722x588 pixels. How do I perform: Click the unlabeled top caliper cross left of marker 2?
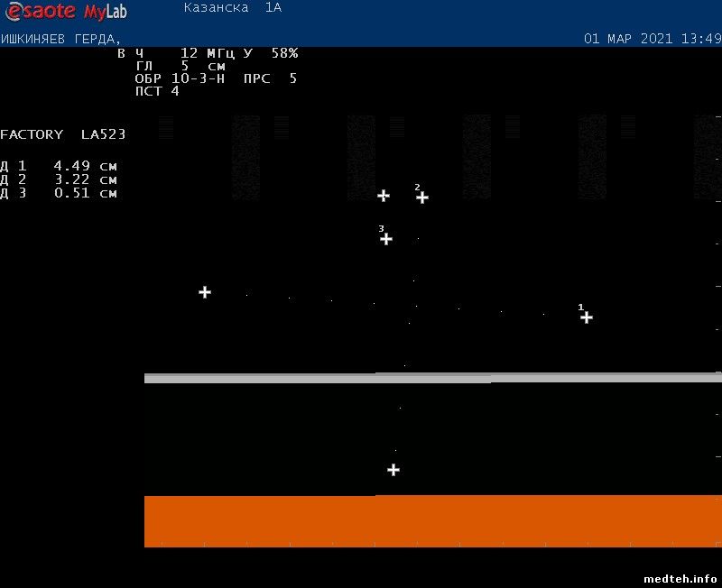(x=384, y=196)
